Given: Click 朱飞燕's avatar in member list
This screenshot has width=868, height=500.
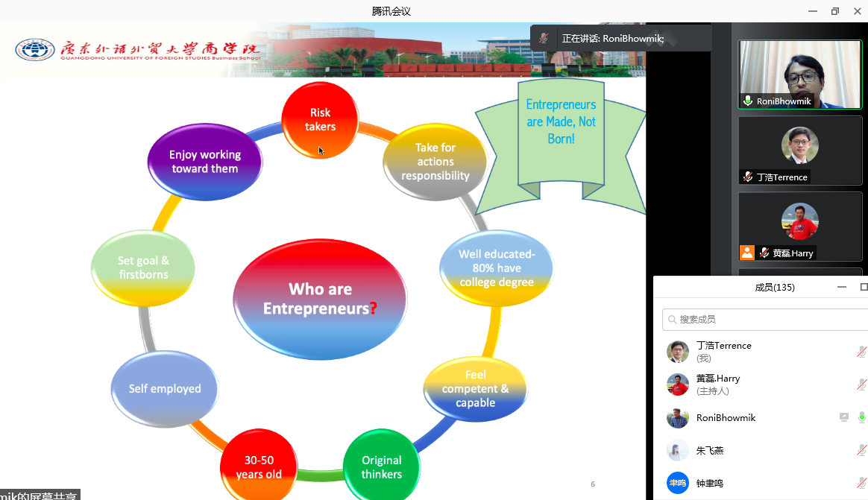Looking at the screenshot, I should pyautogui.click(x=678, y=450).
